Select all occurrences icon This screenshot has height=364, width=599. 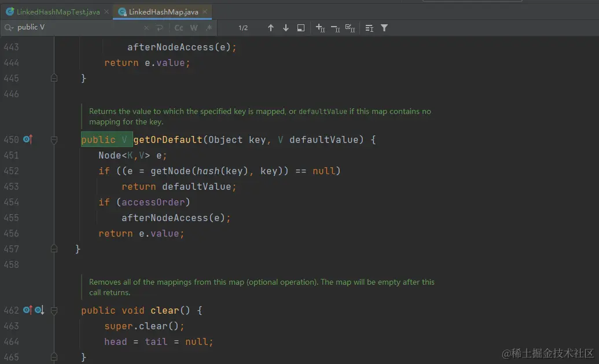[350, 28]
